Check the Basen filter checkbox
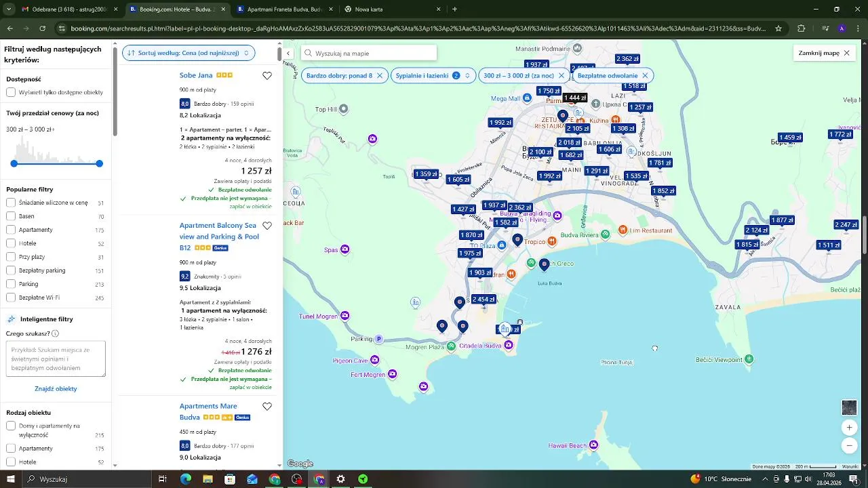 coord(11,216)
